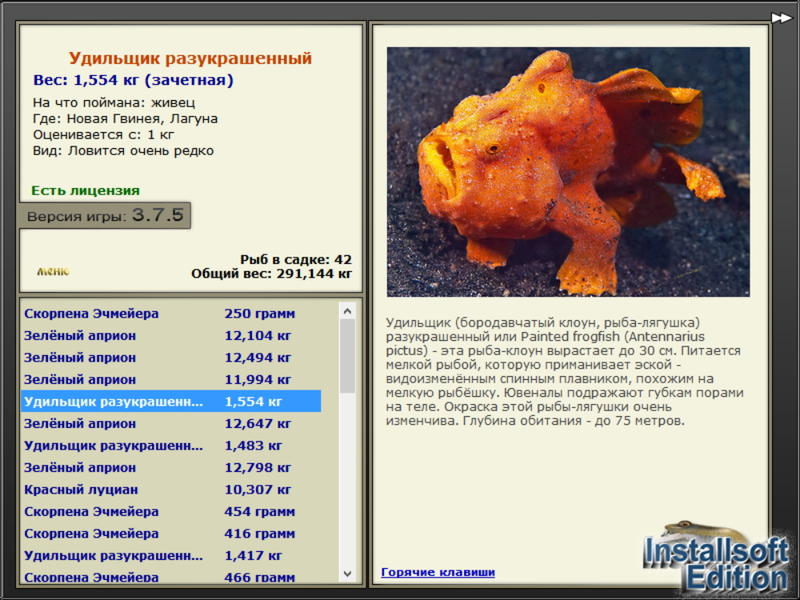
Task: Select Красный луциан 10,307 кг entry
Action: click(x=171, y=489)
